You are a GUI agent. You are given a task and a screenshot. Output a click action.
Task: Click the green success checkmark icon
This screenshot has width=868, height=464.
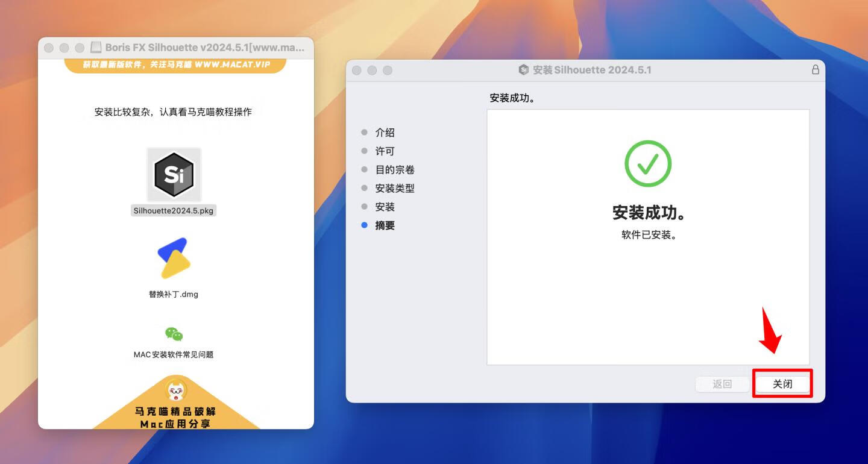(x=648, y=163)
